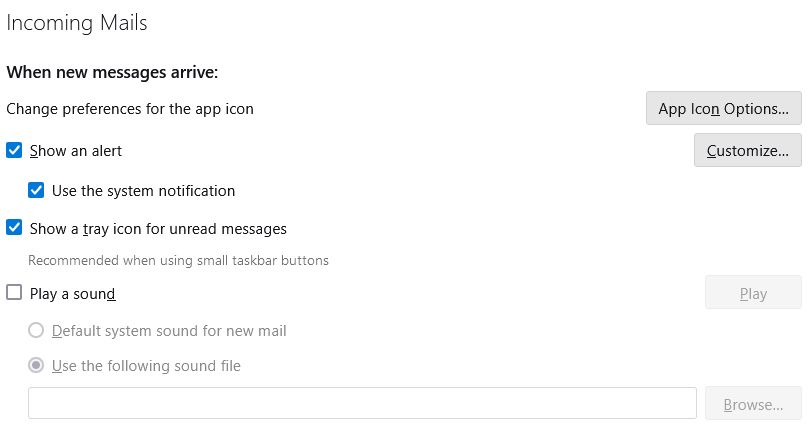The width and height of the screenshot is (809, 428).
Task: Click the 'When new messages arrive:' subheading
Action: 112,72
